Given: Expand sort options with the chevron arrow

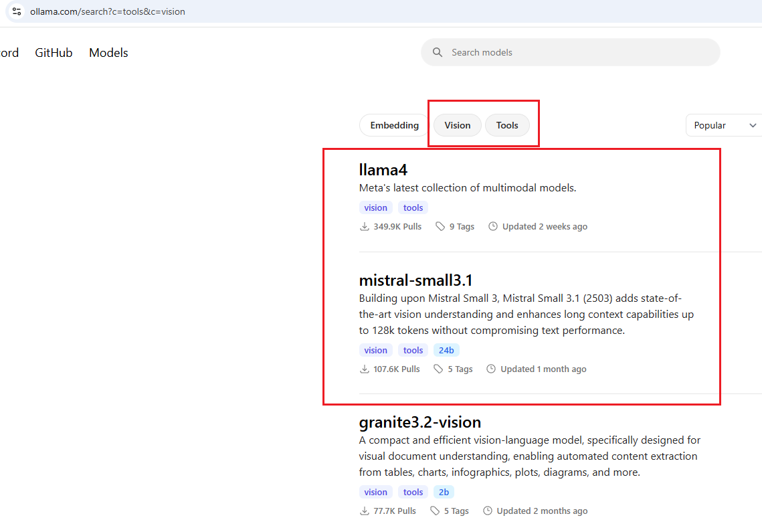Looking at the screenshot, I should coord(753,125).
